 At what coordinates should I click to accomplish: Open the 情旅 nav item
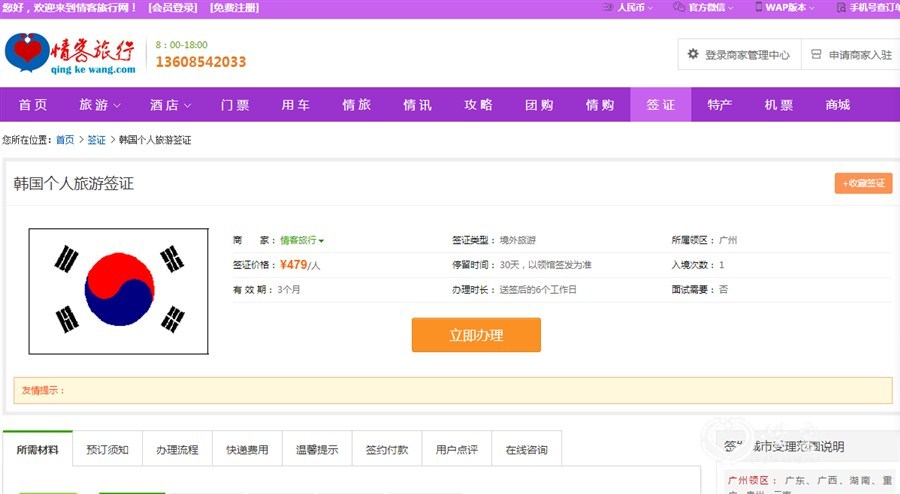click(356, 105)
